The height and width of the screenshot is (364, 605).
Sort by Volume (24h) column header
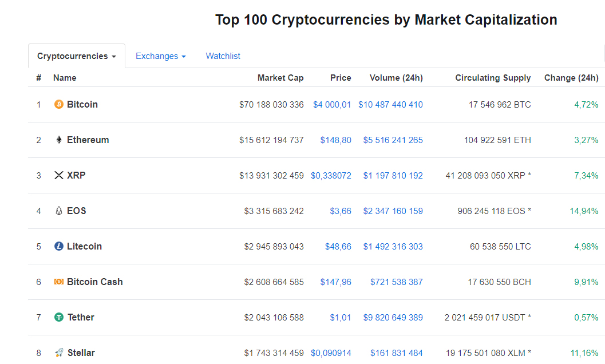click(x=396, y=78)
